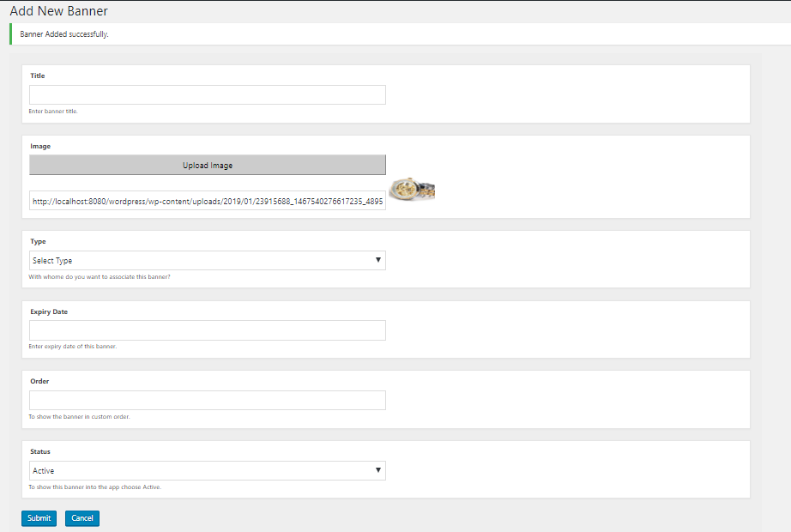Click the Title field label
This screenshot has height=532, width=791.
tap(38, 76)
